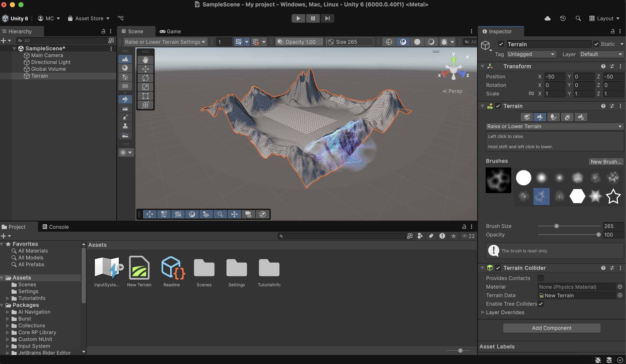Open the Terrain Settings gear icon
Viewport: 626px width, 364px height.
coord(580,117)
